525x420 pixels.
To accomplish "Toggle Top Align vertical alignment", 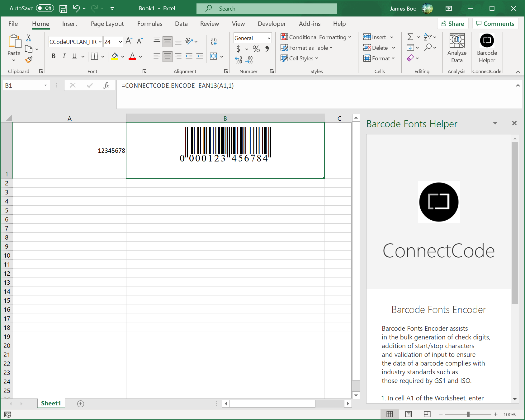I will click(157, 41).
